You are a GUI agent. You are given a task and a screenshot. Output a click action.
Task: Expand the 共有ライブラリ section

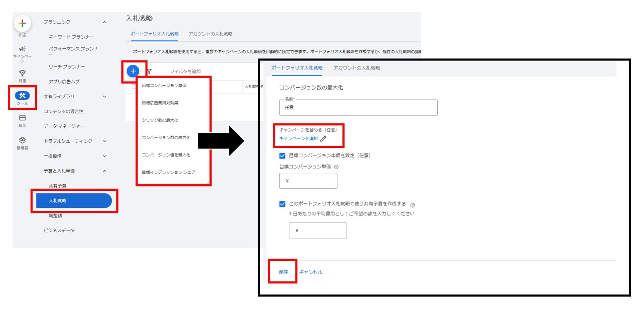click(105, 97)
